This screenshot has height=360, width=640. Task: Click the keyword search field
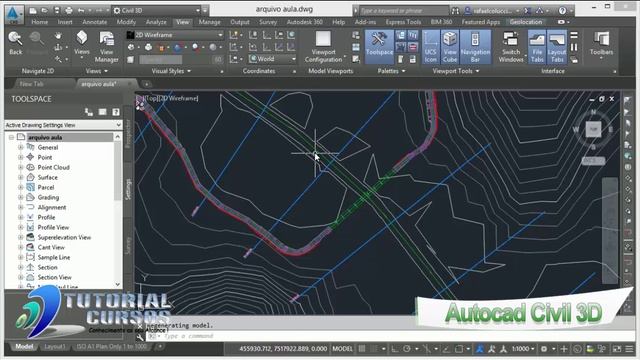coord(403,11)
